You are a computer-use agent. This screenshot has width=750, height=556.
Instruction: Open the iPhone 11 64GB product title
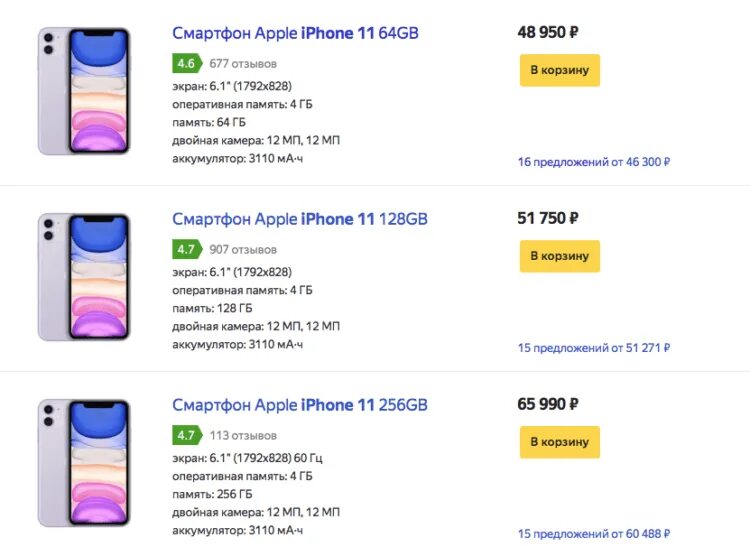coord(295,33)
